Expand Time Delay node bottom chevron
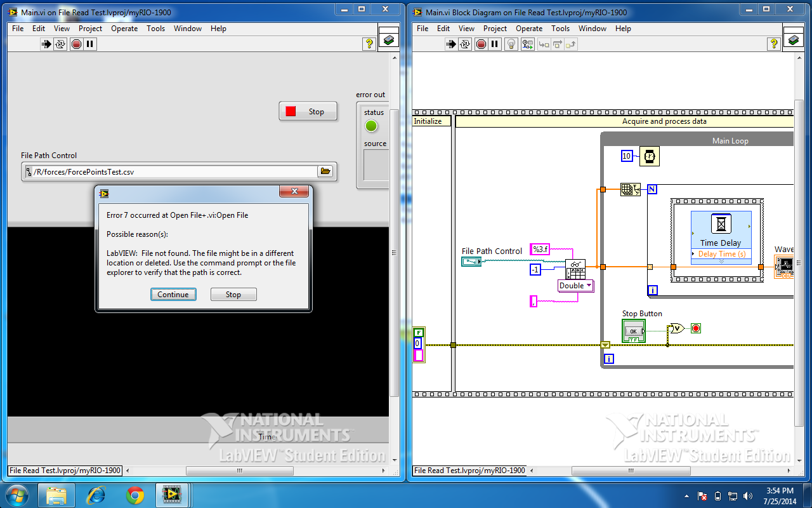 click(x=721, y=261)
